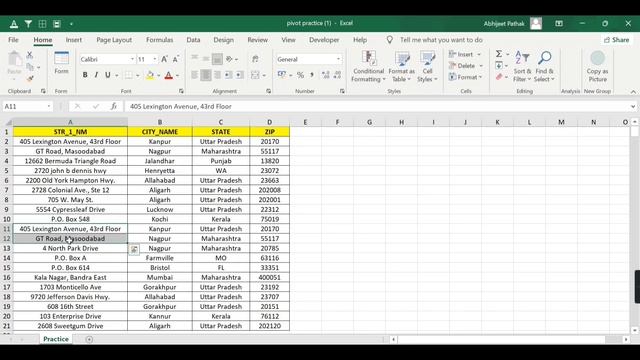Click the Comma Style icon
The height and width of the screenshot is (360, 640).
coord(312,75)
